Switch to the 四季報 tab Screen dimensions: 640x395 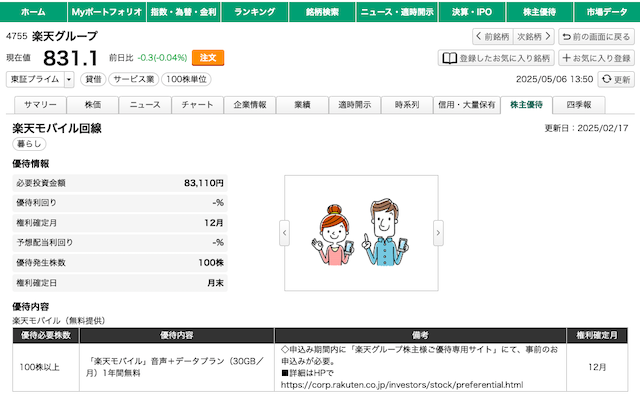point(579,105)
